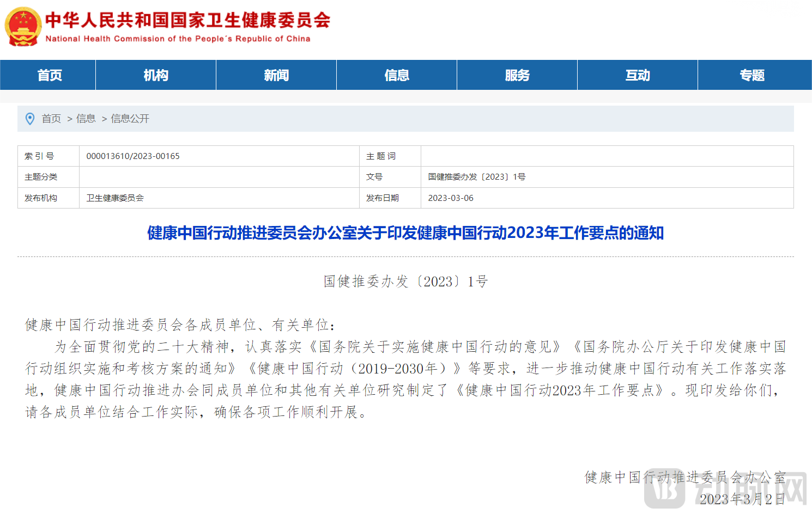The image size is (812, 514).
Task: Click 首页 in the breadcrumb trail
Action: pyautogui.click(x=51, y=119)
